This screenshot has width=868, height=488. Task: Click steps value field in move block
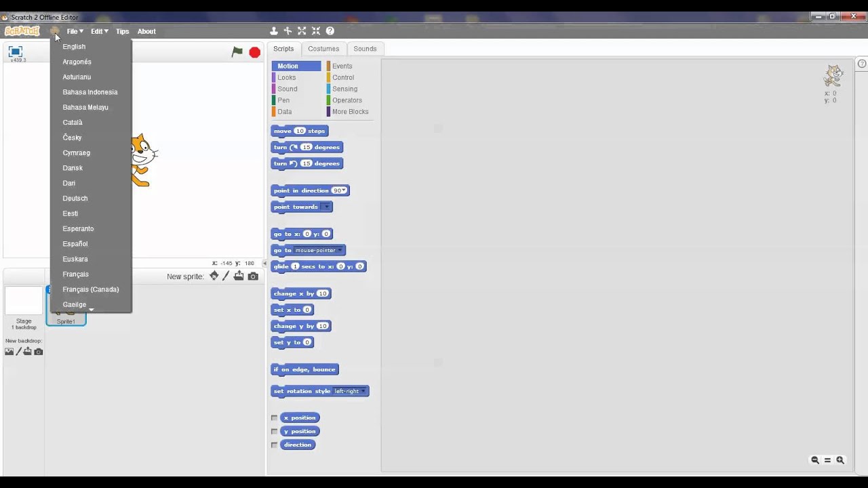300,131
